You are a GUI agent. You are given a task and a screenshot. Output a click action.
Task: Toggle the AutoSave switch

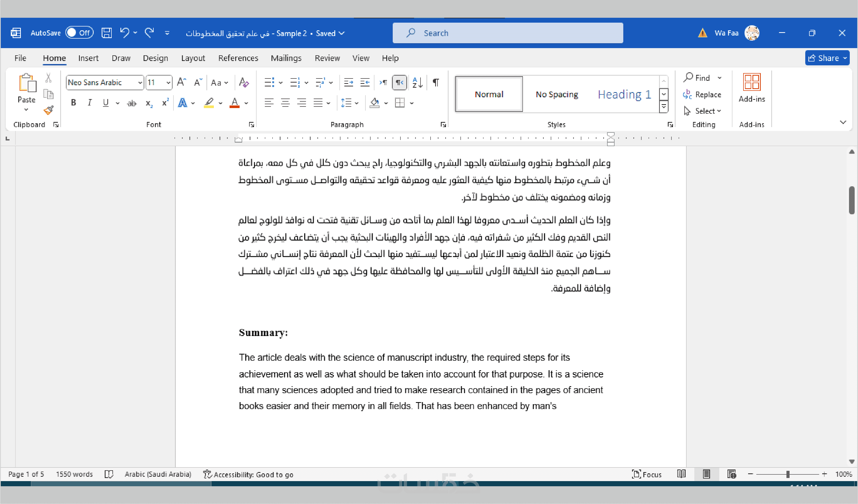click(x=79, y=33)
